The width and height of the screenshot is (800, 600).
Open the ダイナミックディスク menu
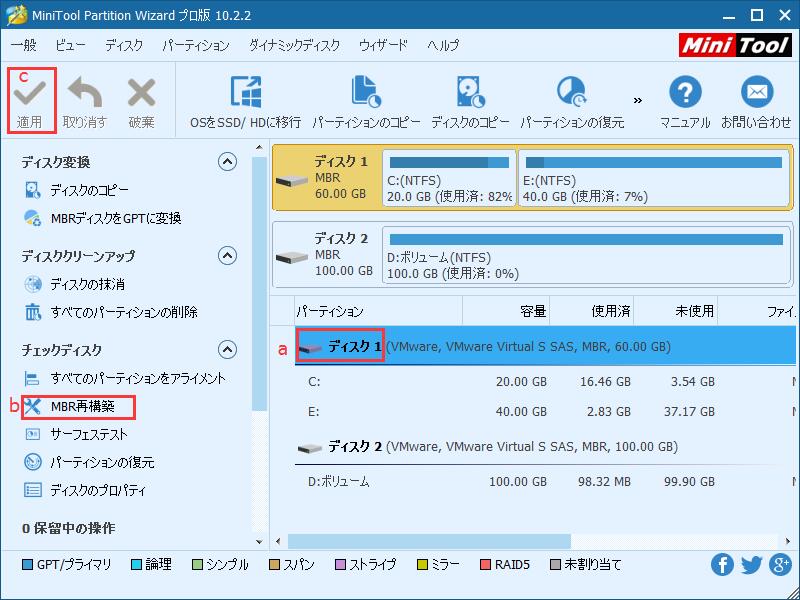294,45
